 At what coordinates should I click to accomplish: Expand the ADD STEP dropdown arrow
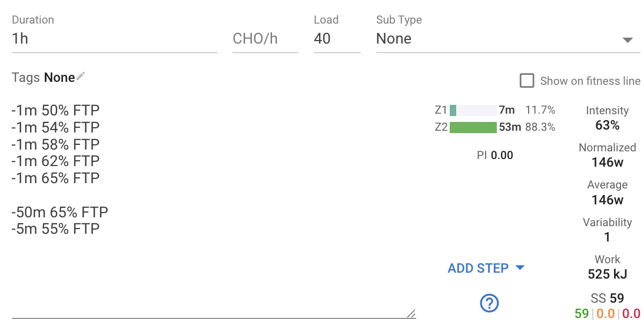pos(520,268)
